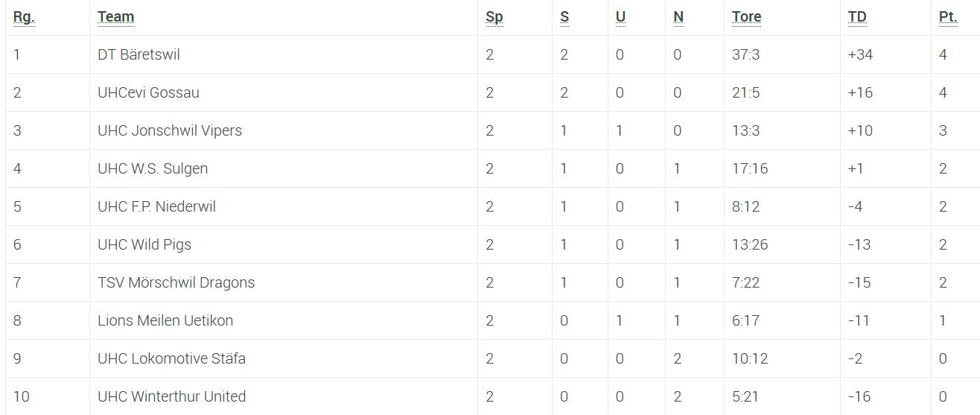Open the TSV Mörschwil Dragons entry
Viewport: 980px width, 415px height.
pyautogui.click(x=176, y=282)
